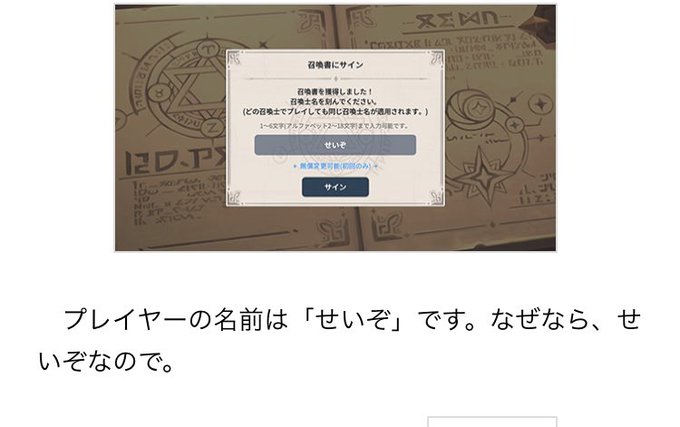
Task: Click the diamond divider under dialog title
Action: pyautogui.click(x=335, y=79)
